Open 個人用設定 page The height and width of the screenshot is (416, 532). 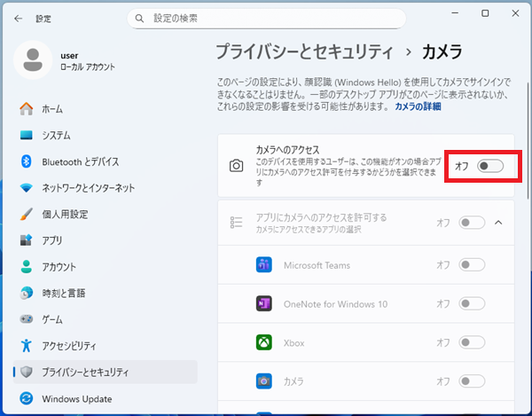(x=106, y=214)
